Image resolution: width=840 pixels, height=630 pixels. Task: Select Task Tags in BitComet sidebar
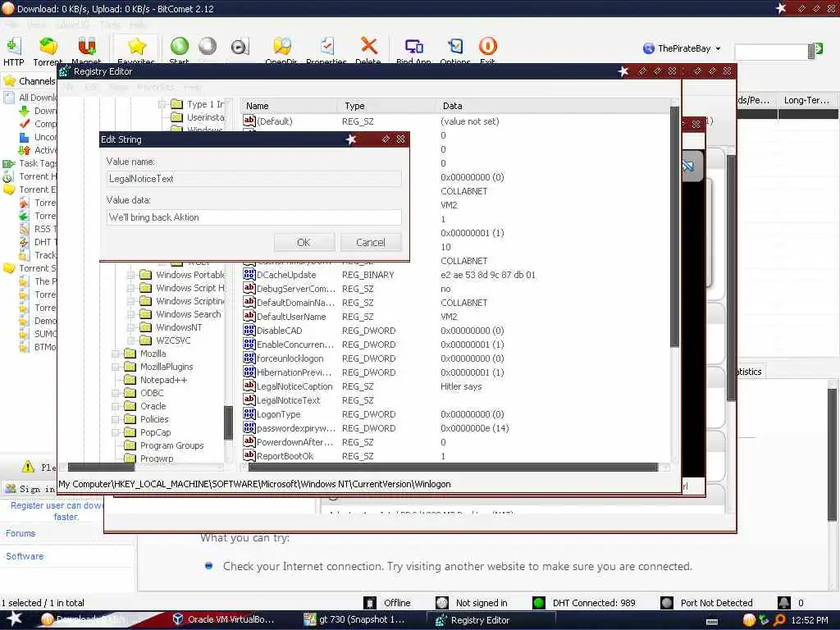[38, 163]
